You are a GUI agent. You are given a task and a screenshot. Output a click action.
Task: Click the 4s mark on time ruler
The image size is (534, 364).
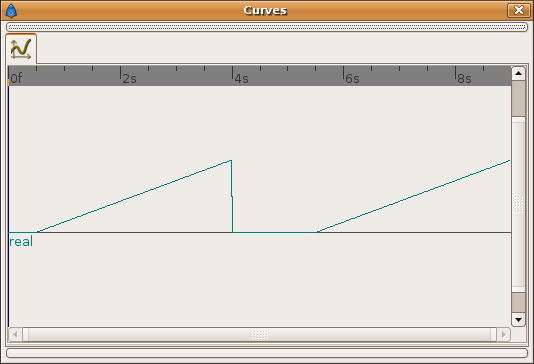pyautogui.click(x=241, y=79)
